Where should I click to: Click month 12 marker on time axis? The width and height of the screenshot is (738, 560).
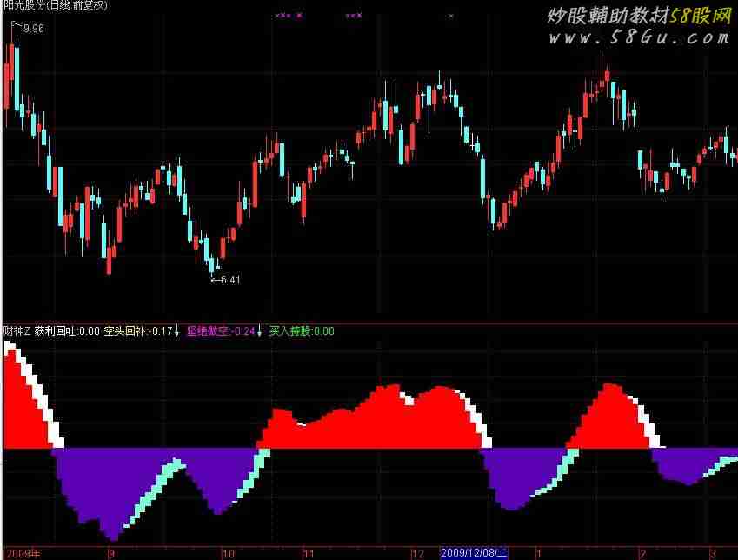[418, 553]
